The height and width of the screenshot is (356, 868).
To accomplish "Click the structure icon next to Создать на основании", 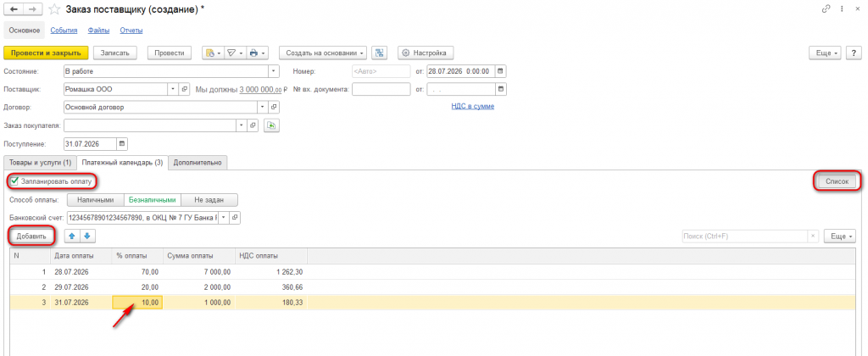I will pyautogui.click(x=379, y=53).
